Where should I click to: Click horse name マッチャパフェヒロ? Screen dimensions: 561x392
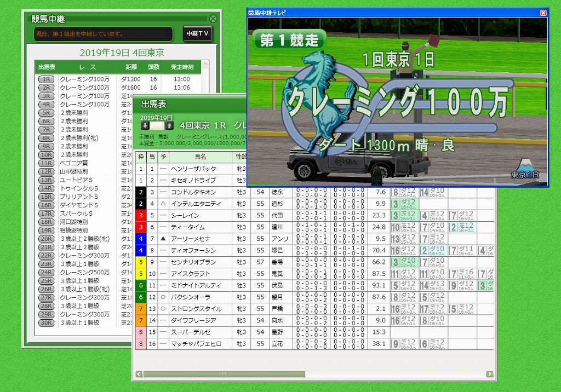pos(196,344)
